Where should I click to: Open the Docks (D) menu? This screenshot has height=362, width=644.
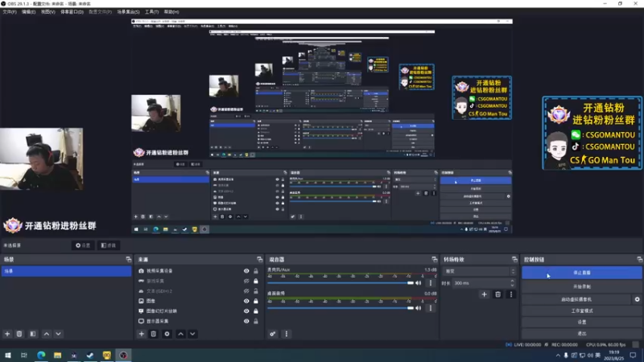point(72,12)
